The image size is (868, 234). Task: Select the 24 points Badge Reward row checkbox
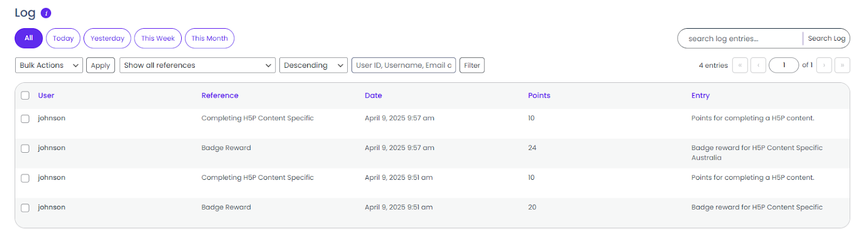click(25, 148)
